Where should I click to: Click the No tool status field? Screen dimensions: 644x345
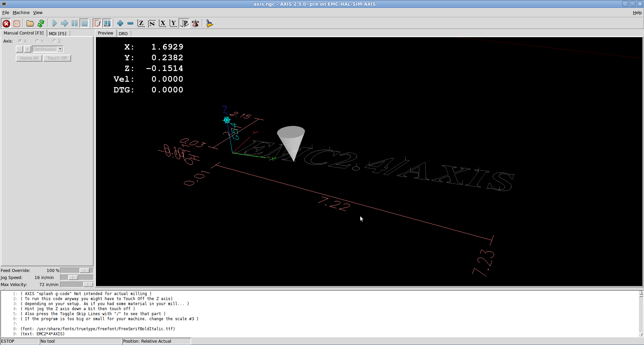pyautogui.click(x=80, y=341)
